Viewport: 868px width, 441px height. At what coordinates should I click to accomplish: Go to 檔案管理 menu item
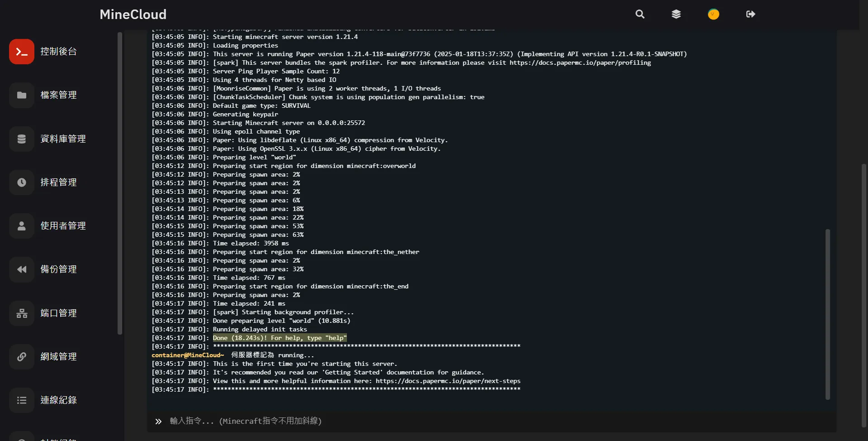[x=58, y=95]
